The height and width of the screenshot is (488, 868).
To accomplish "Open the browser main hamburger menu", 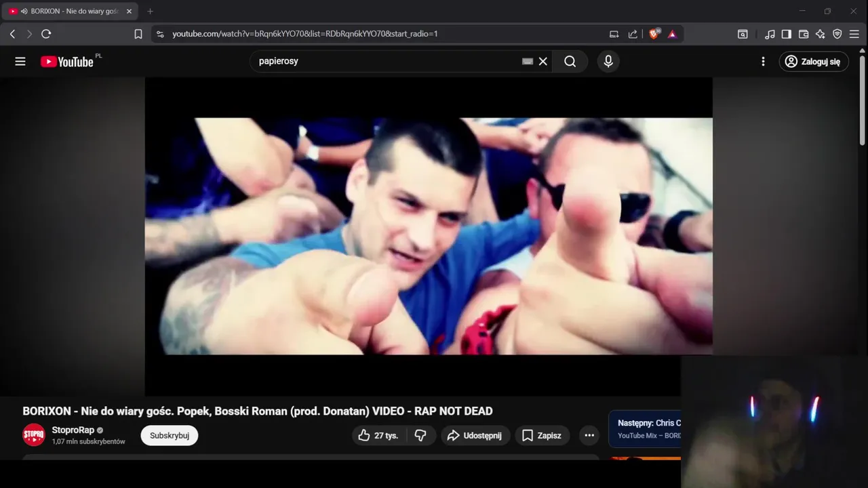I will tap(854, 34).
